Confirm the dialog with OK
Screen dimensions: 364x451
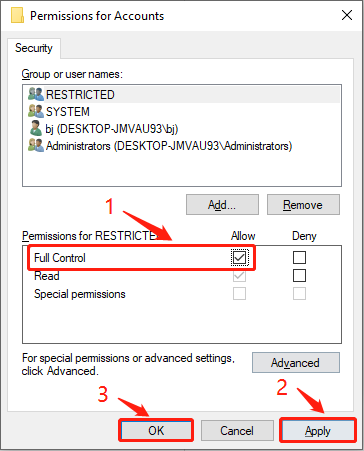point(156,431)
